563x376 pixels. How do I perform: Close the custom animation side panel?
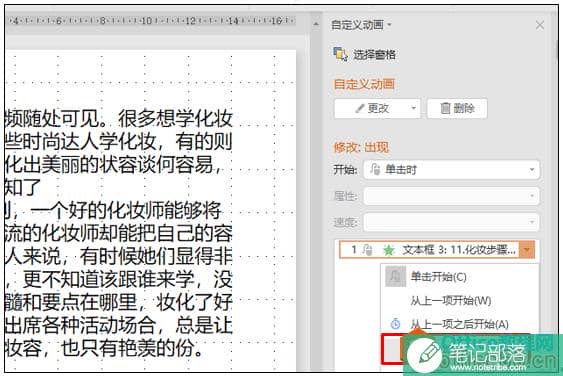pyautogui.click(x=540, y=25)
